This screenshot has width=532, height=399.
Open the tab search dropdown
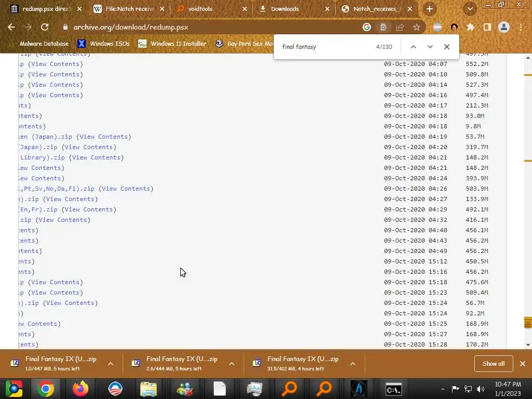click(470, 9)
